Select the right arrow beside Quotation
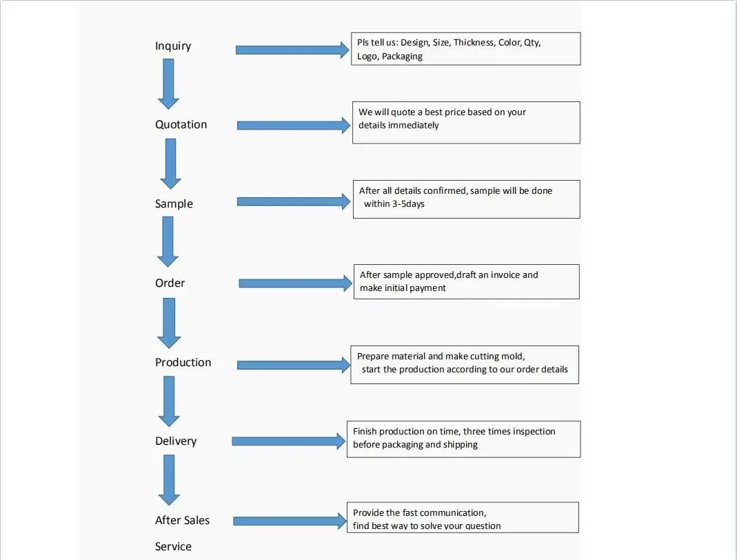 [x=294, y=126]
